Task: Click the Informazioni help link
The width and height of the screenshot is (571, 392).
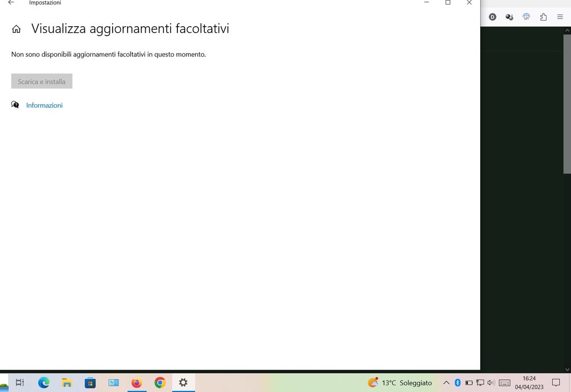Action: 45,105
